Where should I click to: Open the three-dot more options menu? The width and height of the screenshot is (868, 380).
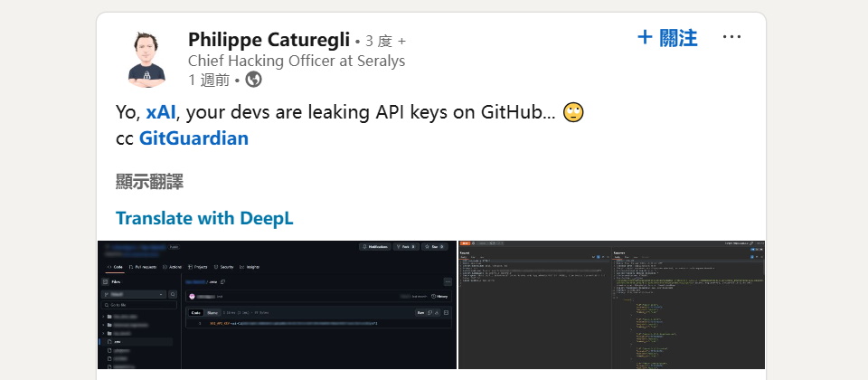731,37
